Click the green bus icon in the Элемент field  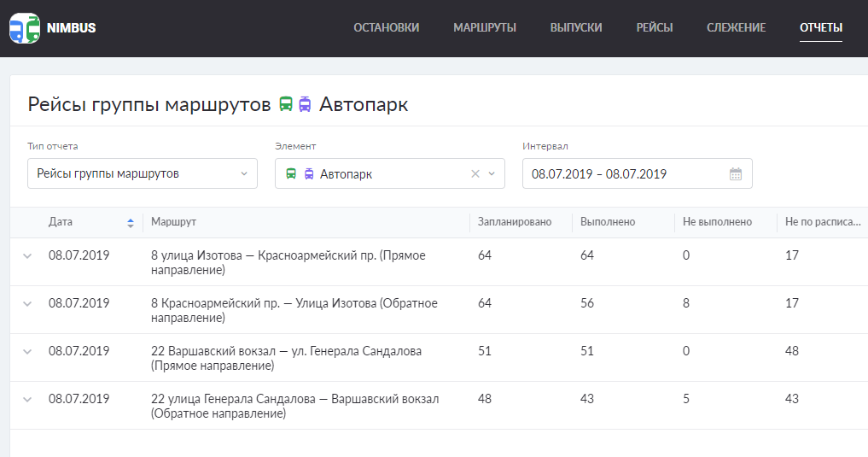pos(291,174)
